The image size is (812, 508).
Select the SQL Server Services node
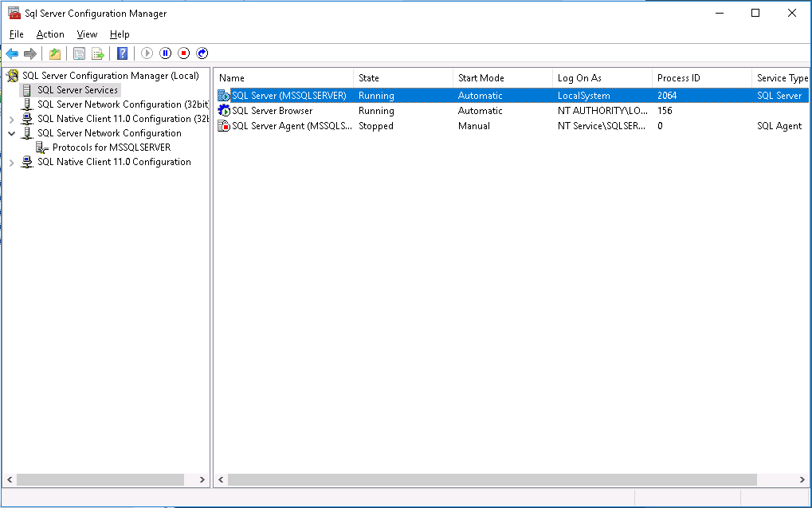pos(77,90)
